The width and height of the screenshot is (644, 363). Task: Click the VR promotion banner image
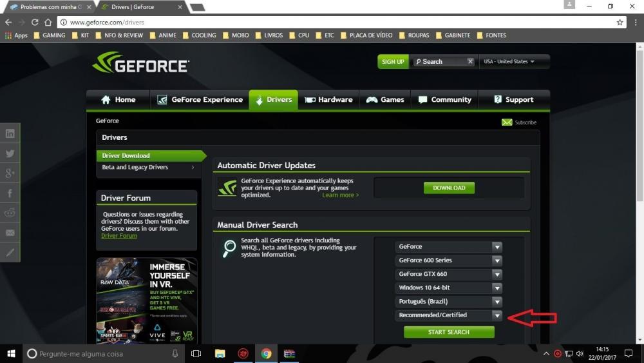[x=147, y=300]
